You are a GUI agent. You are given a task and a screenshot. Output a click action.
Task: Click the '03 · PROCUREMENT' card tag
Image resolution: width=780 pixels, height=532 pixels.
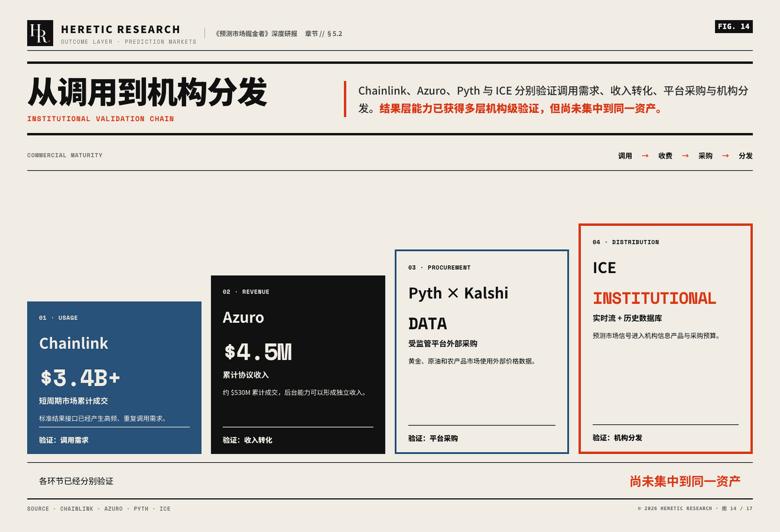click(439, 268)
